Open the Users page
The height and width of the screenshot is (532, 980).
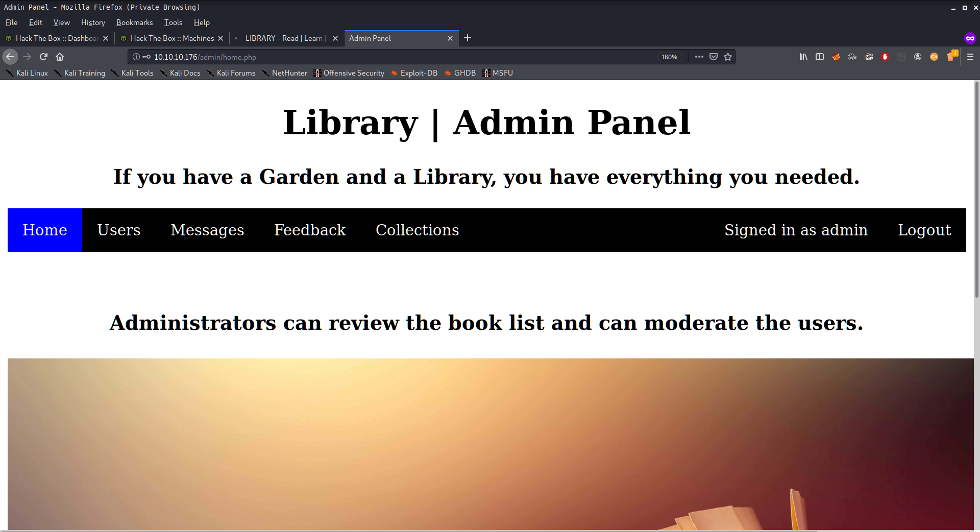click(x=119, y=230)
